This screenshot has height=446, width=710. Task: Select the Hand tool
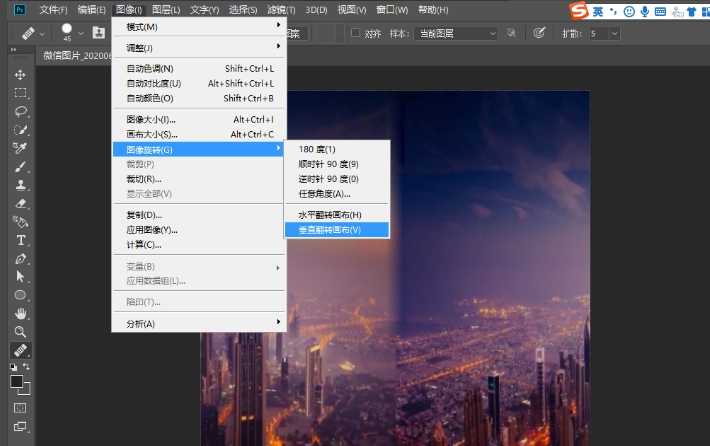click(20, 313)
